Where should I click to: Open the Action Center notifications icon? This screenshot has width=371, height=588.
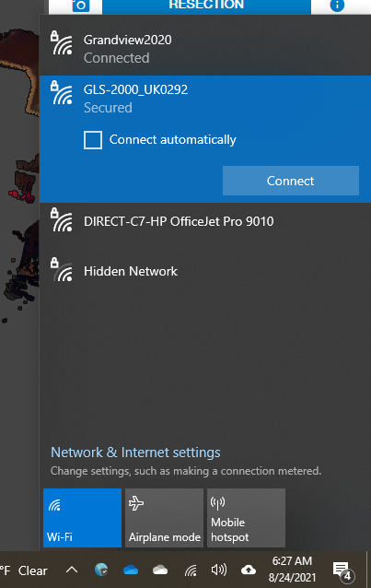[342, 570]
